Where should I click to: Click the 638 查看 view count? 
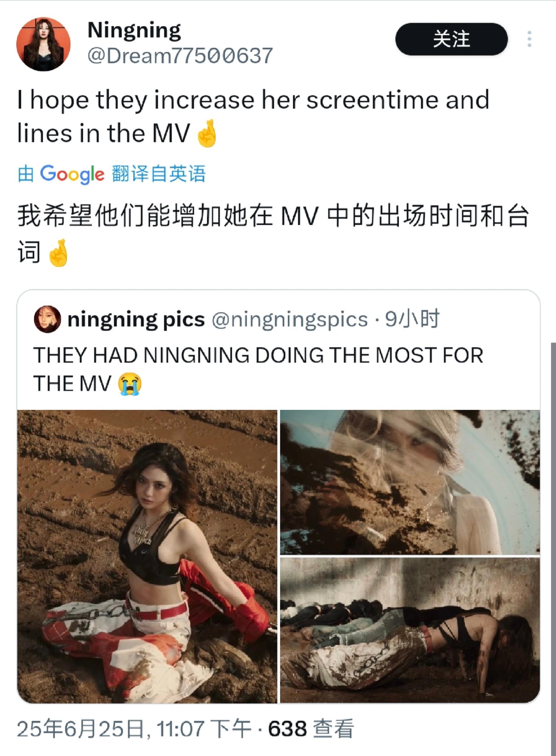pyautogui.click(x=311, y=729)
